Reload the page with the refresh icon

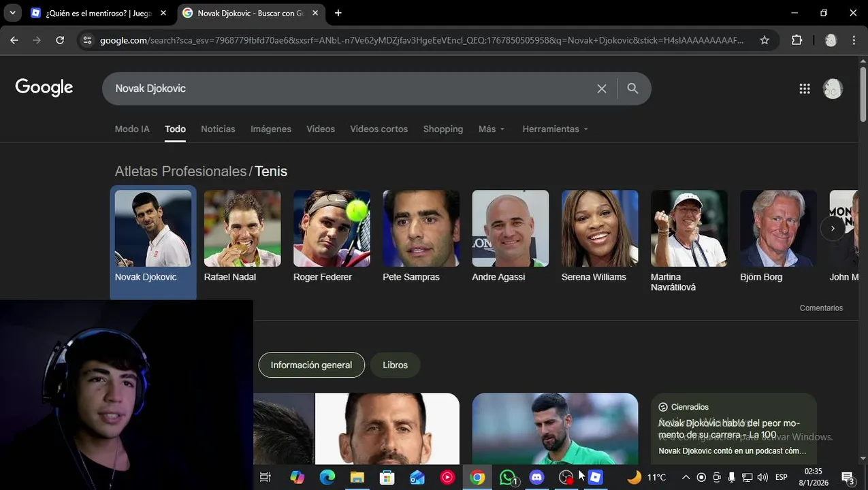(60, 40)
